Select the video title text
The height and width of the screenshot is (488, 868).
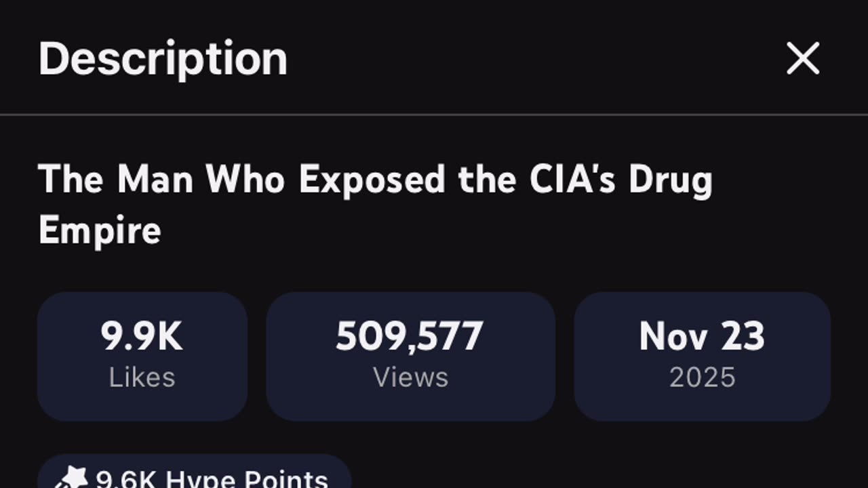point(375,180)
